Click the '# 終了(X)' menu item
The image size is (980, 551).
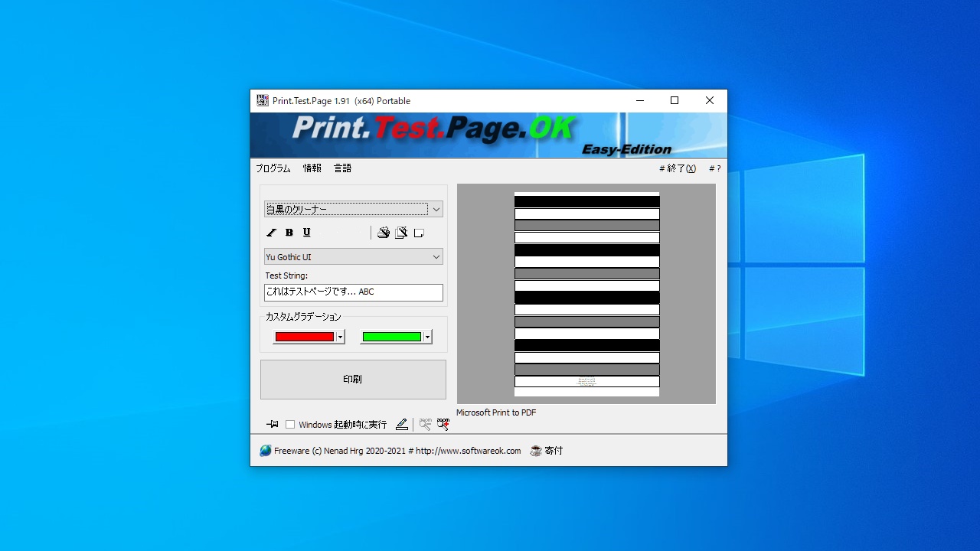[x=678, y=168]
